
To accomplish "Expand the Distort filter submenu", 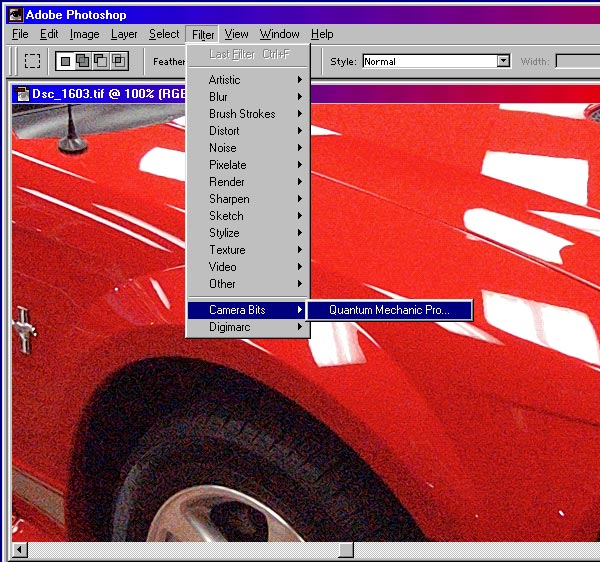I will 248,131.
